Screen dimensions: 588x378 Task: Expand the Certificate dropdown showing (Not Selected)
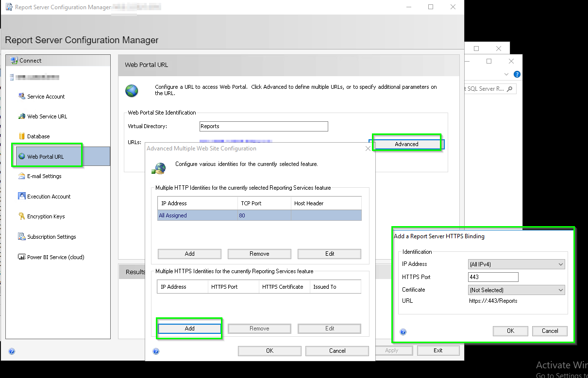click(x=517, y=290)
